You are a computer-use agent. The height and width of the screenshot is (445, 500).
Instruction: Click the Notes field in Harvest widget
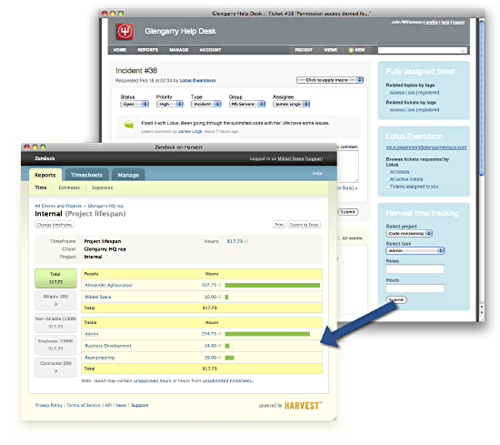pyautogui.click(x=415, y=269)
